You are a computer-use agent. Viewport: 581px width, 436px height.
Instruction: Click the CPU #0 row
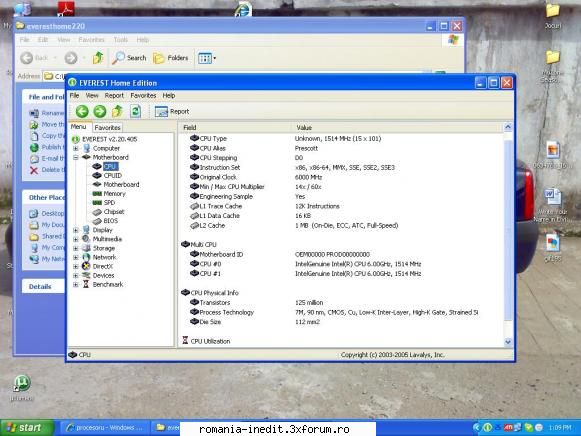click(x=341, y=264)
